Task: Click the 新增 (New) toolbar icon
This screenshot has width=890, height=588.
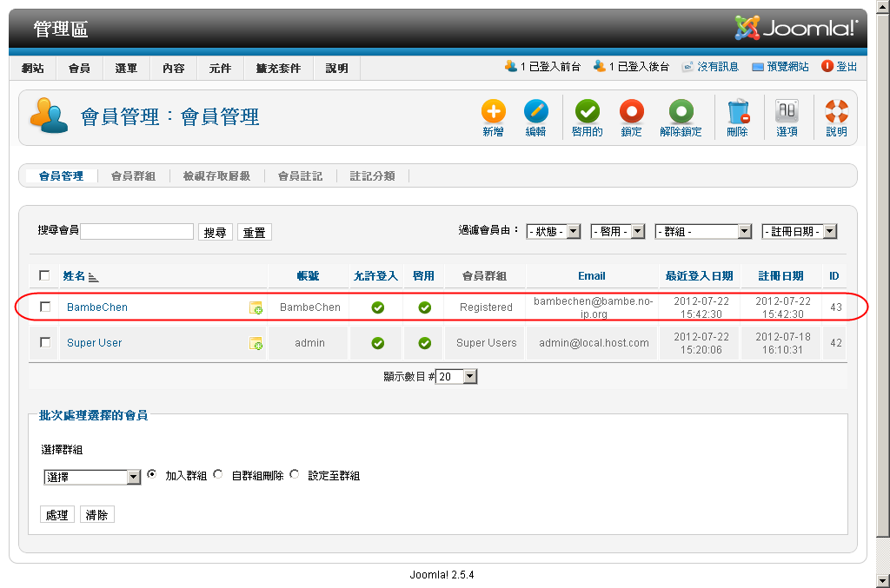Action: 493,113
